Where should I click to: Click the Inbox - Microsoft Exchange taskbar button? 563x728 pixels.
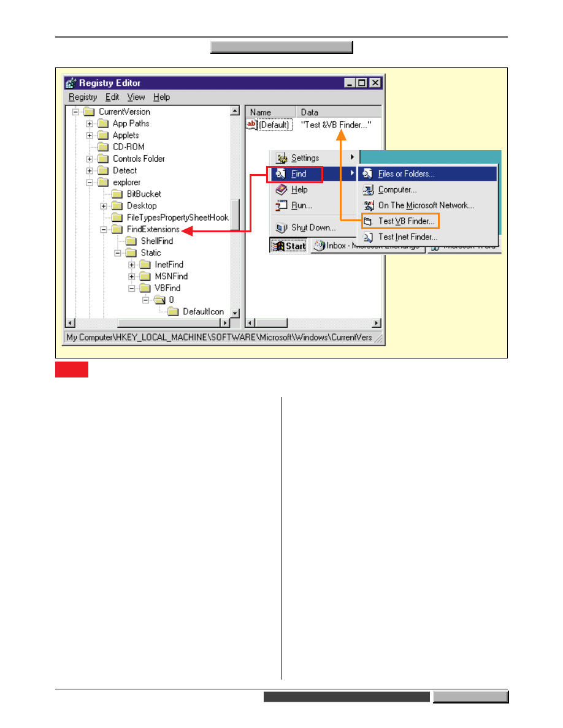click(367, 246)
